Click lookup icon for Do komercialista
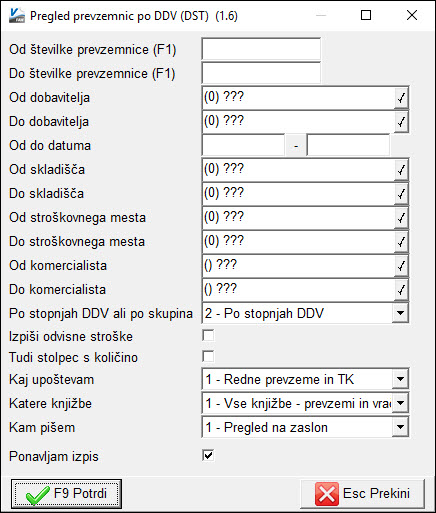The height and width of the screenshot is (513, 436). (401, 290)
